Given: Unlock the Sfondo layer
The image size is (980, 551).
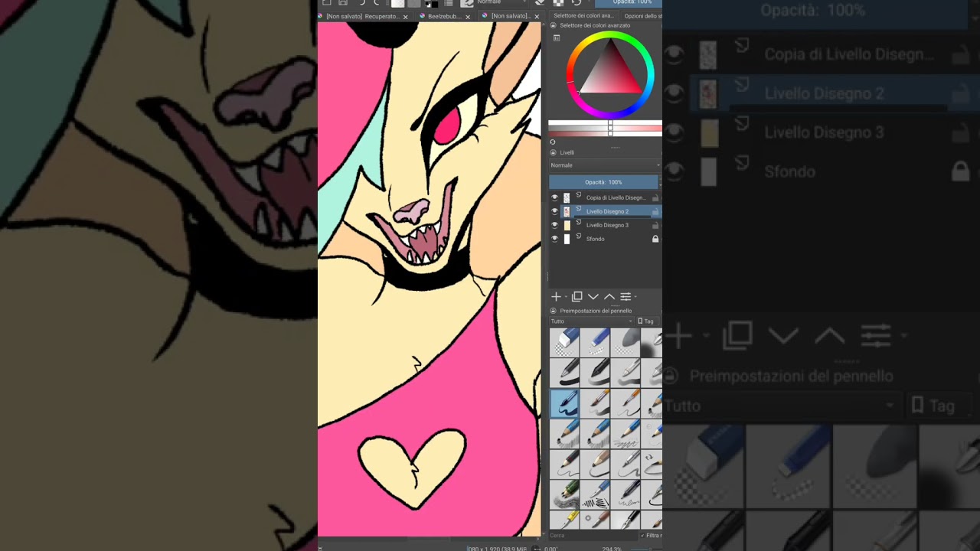Looking at the screenshot, I should click(655, 239).
